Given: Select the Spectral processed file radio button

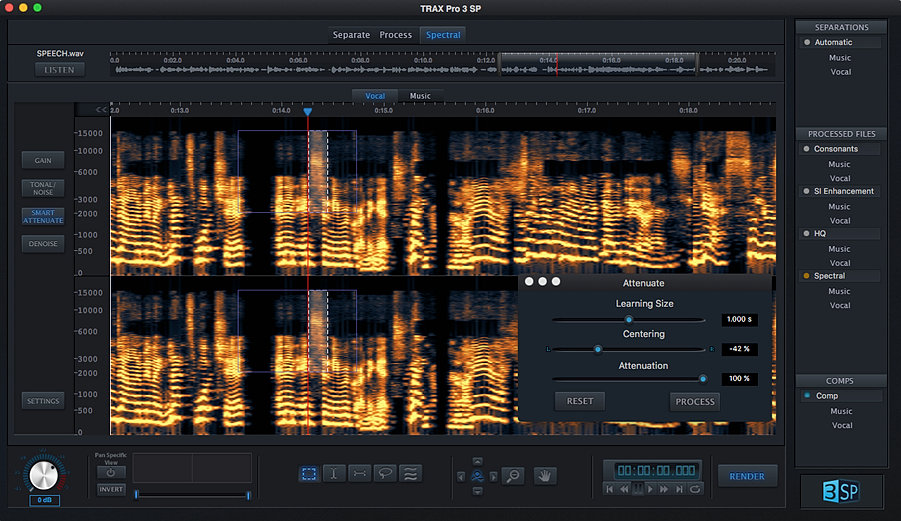Looking at the screenshot, I should coord(806,276).
